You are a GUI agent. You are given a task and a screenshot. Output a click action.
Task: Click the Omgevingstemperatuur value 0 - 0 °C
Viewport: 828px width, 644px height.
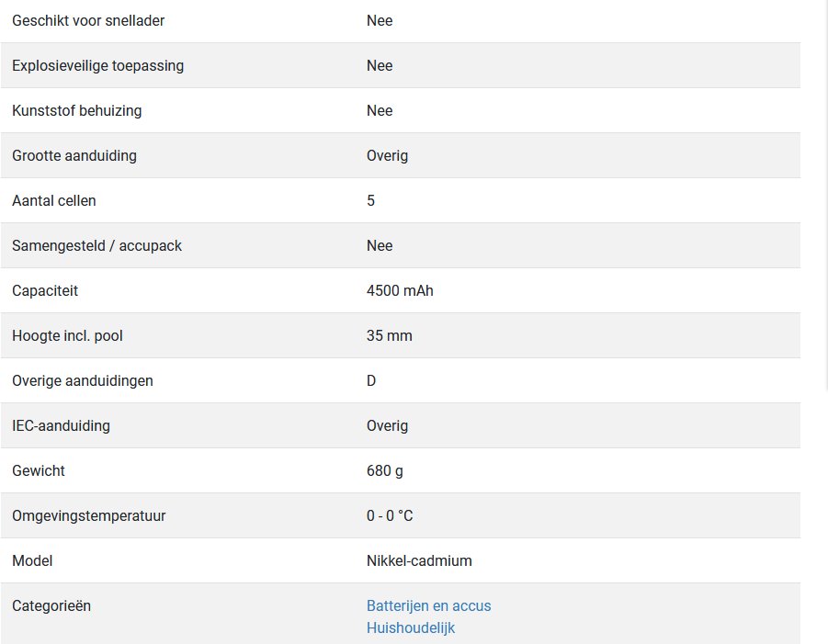click(x=389, y=515)
